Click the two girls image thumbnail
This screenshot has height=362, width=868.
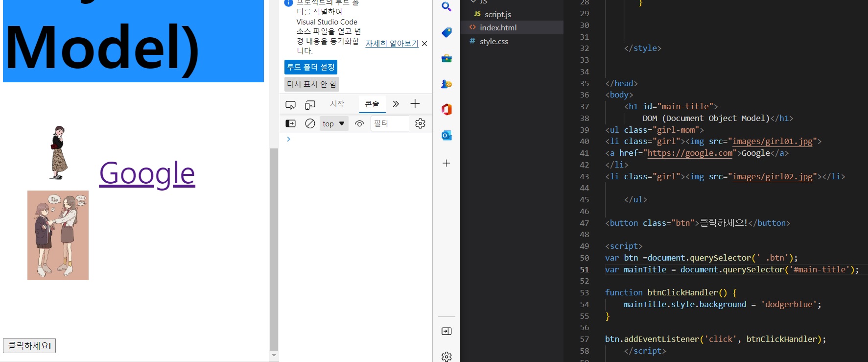click(x=58, y=235)
